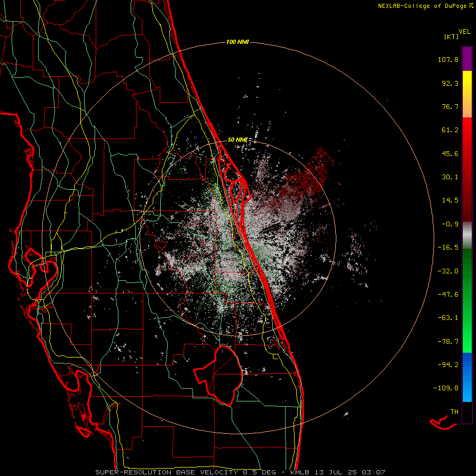Click the -32.0 velocity scale value
The width and height of the screenshot is (476, 476).
tap(448, 271)
